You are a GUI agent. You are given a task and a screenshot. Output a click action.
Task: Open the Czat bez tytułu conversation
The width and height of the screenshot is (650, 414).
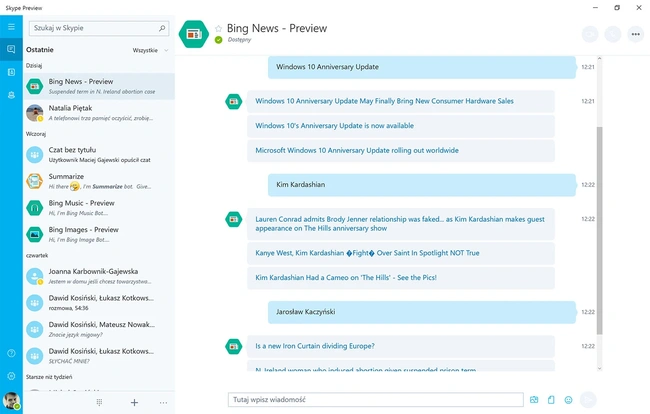point(99,155)
